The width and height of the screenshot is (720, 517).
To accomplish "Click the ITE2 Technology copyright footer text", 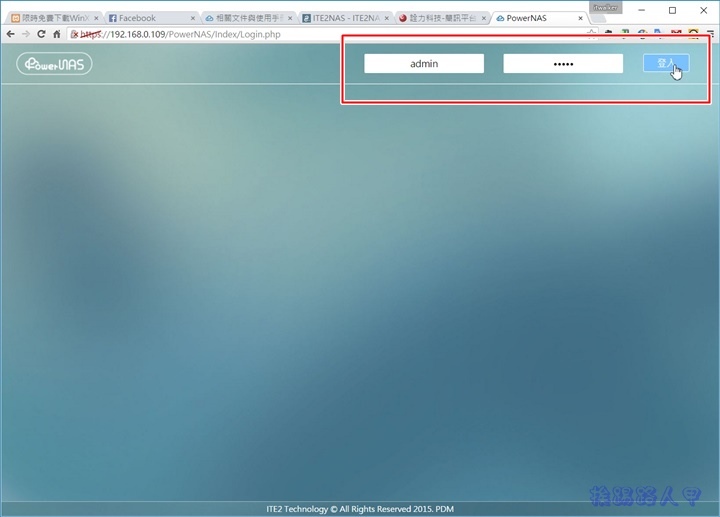I will (x=360, y=509).
